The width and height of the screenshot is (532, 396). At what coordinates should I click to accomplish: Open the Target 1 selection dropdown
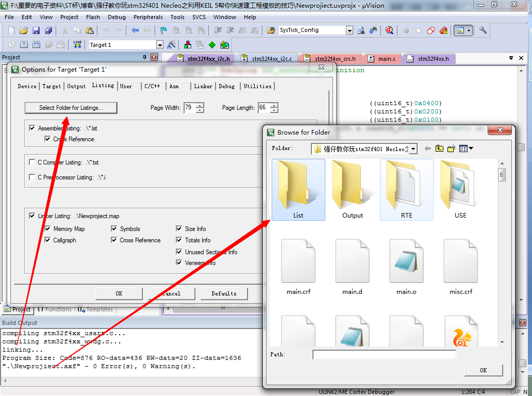click(x=159, y=45)
